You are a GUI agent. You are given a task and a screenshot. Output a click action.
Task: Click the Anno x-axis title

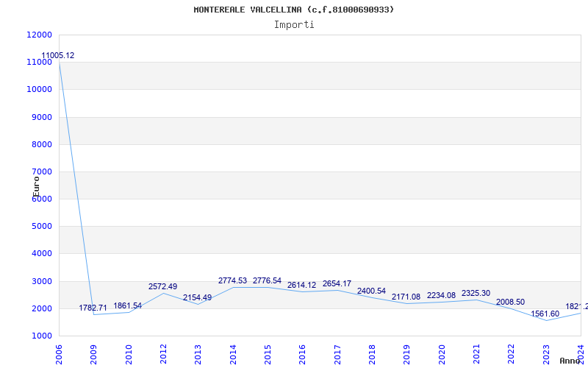(572, 361)
